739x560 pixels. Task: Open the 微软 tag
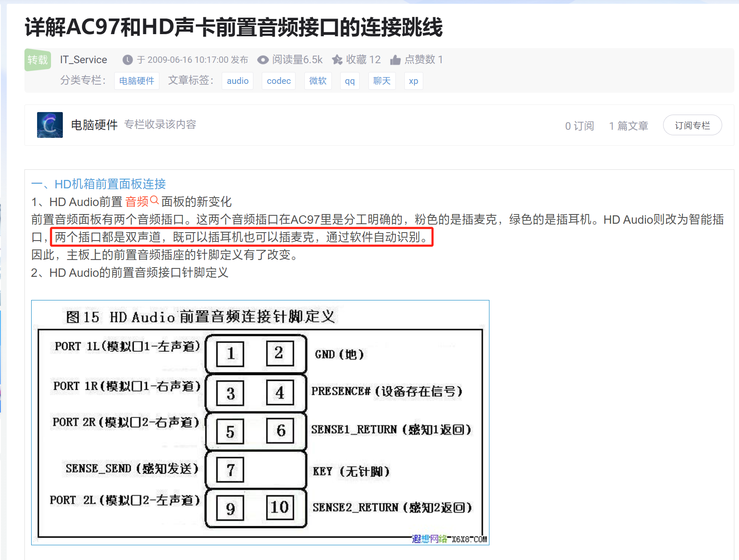pyautogui.click(x=318, y=80)
